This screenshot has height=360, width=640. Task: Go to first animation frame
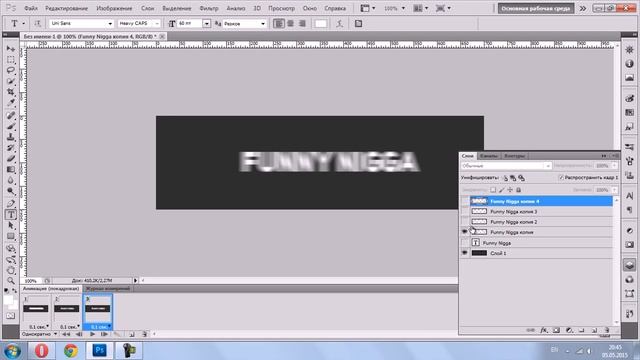tap(66, 334)
